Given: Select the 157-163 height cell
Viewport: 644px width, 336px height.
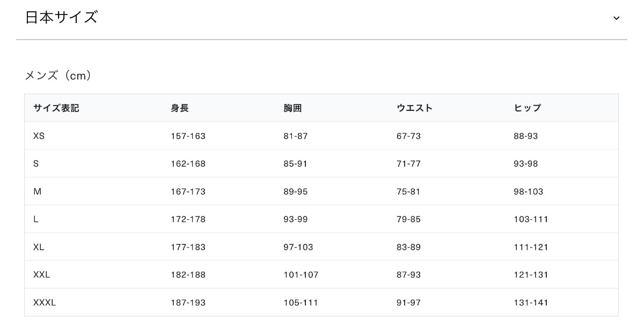Looking at the screenshot, I should (x=188, y=136).
